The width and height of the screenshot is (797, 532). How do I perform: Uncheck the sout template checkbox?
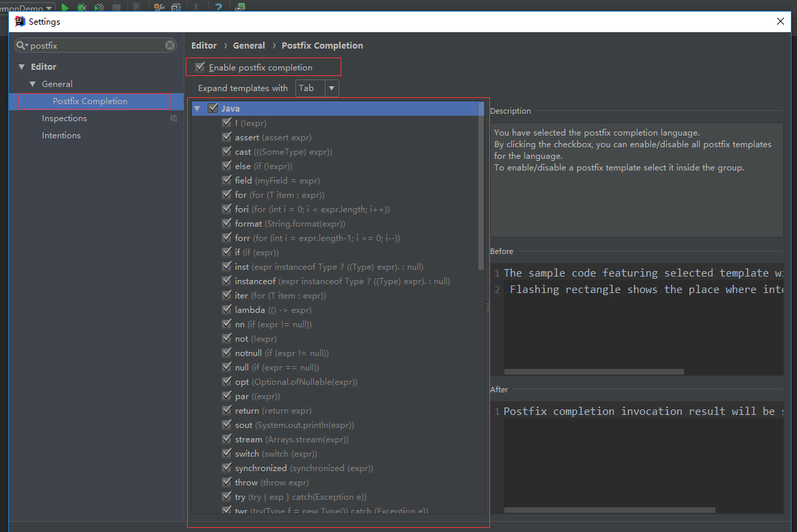(227, 425)
